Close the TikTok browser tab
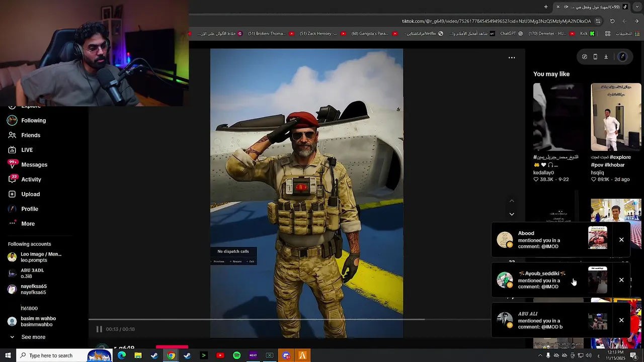Screen dimensions: 644x362 coord(558,7)
